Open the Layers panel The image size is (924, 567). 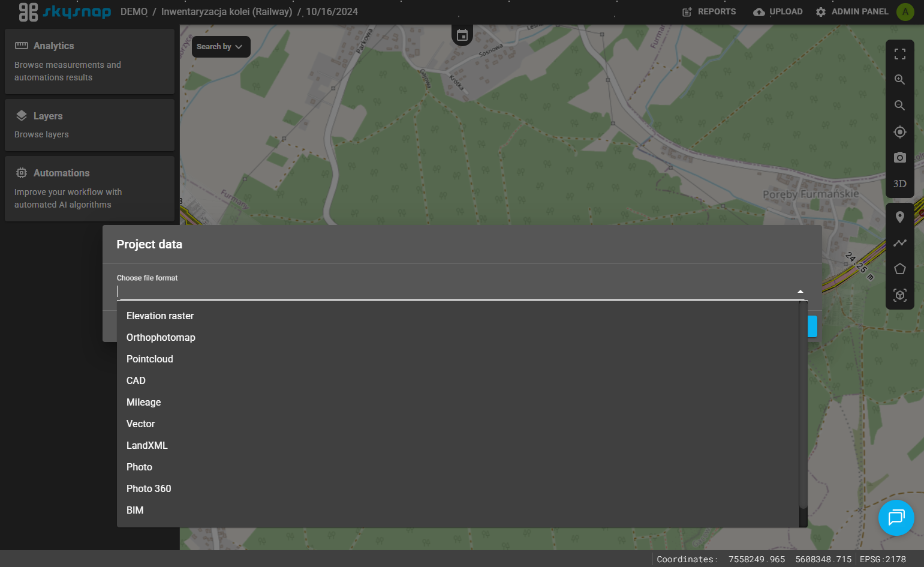pyautogui.click(x=89, y=125)
